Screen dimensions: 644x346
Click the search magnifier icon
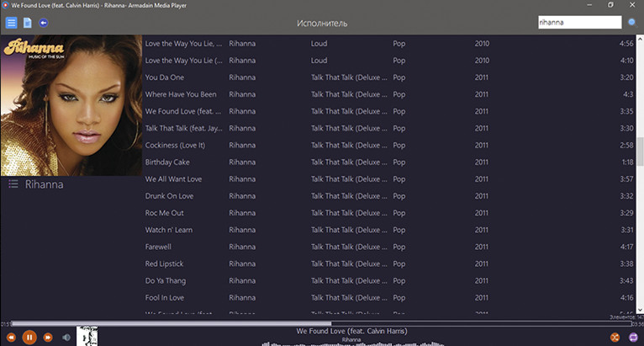(632, 23)
